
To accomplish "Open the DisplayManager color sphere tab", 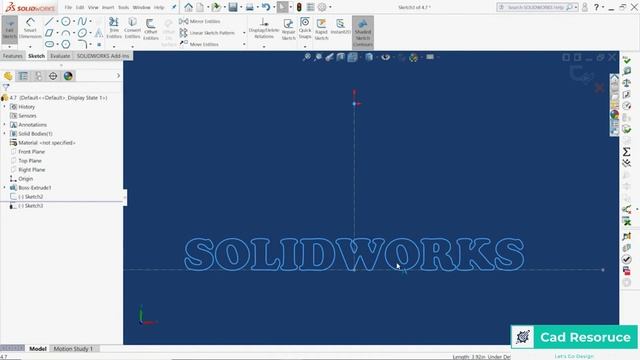I will (68, 76).
